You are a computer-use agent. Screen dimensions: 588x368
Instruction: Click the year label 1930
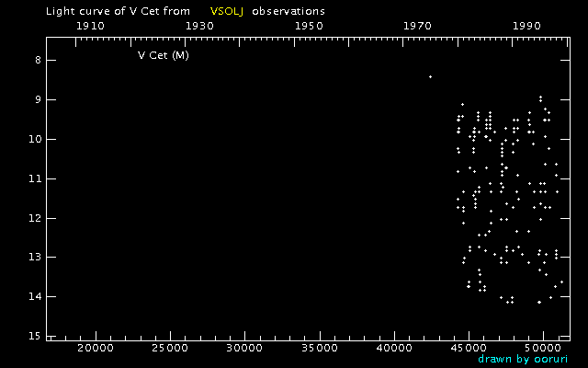pos(199,26)
